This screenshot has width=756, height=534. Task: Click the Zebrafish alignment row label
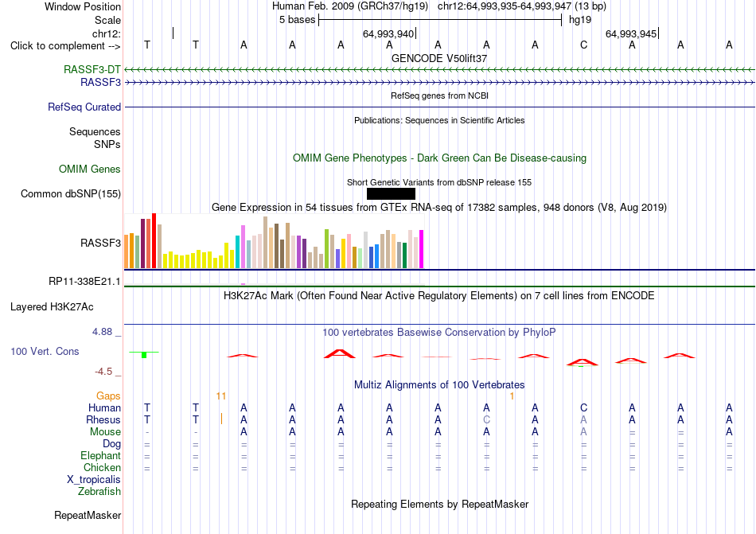[x=99, y=492]
